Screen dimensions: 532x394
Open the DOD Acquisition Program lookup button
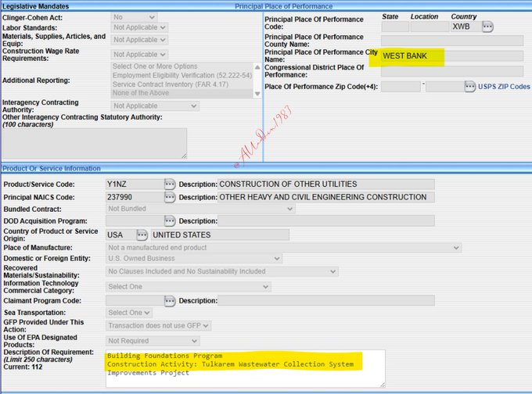click(x=170, y=221)
